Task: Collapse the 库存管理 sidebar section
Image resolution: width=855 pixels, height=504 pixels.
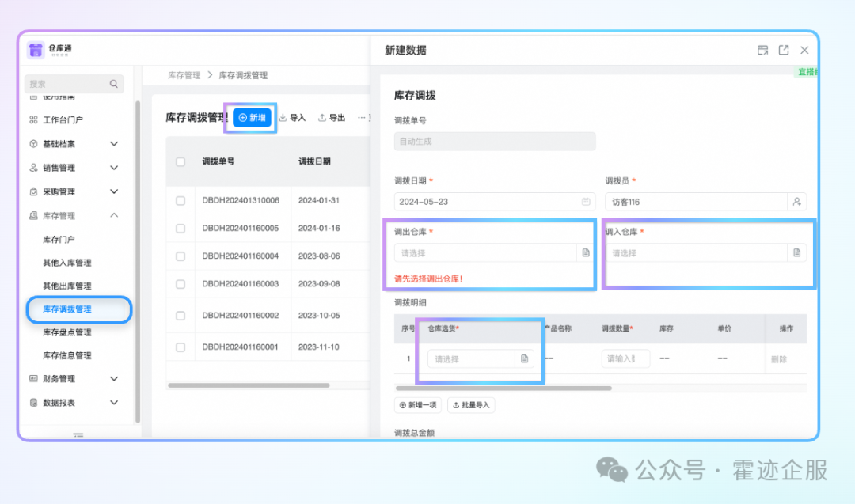Action: (x=113, y=215)
